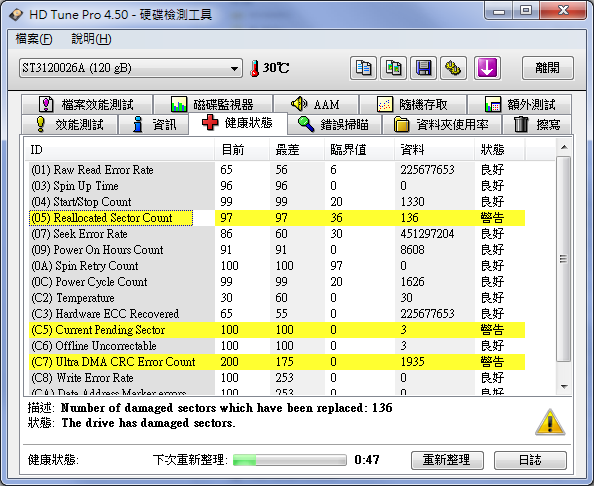The height and width of the screenshot is (486, 594).
Task: Switch to the 效能測試 tab
Action: point(69,124)
